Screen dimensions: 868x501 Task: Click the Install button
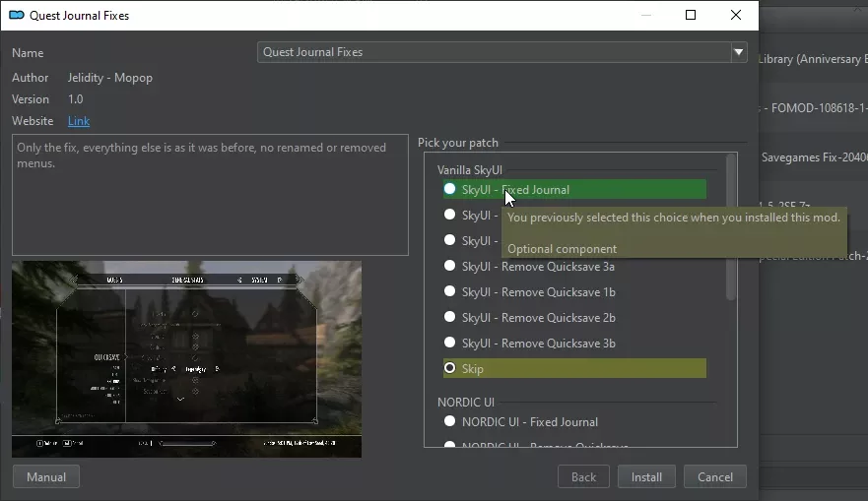click(646, 476)
